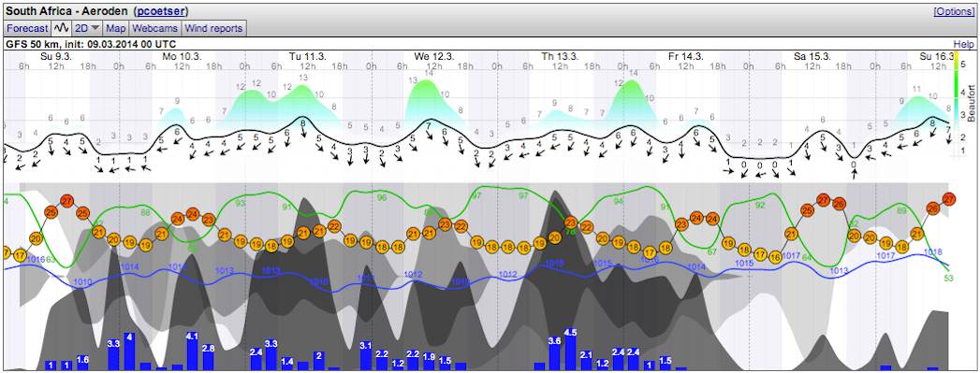Click the GFS 50 km init header text
Image resolution: width=980 pixels, height=373 pixels.
91,45
